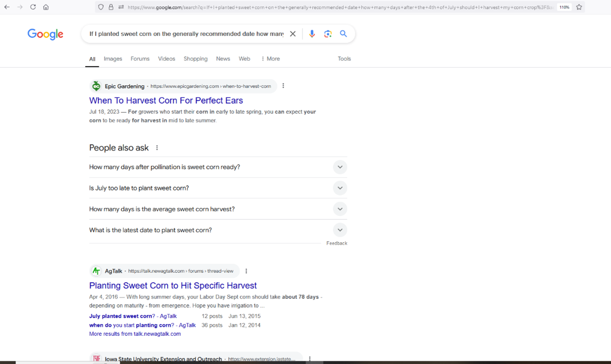Open the browser home page
This screenshot has width=611, height=364.
point(46,7)
